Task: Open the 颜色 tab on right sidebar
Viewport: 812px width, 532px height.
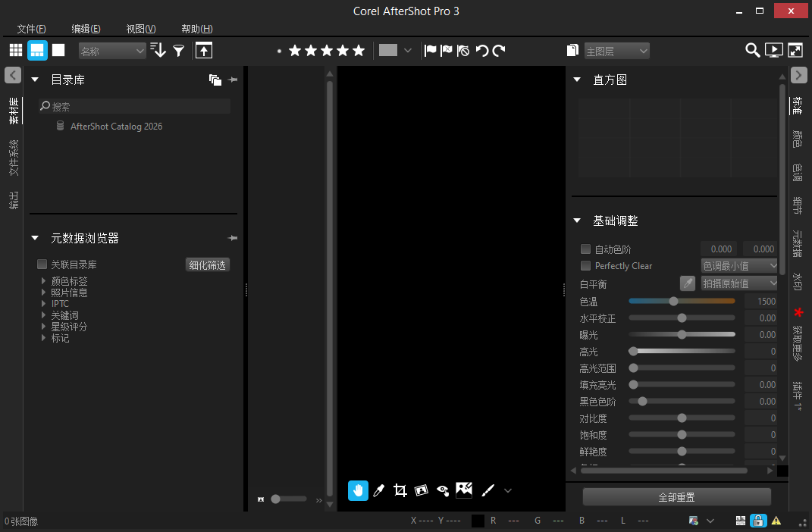Action: [x=798, y=139]
